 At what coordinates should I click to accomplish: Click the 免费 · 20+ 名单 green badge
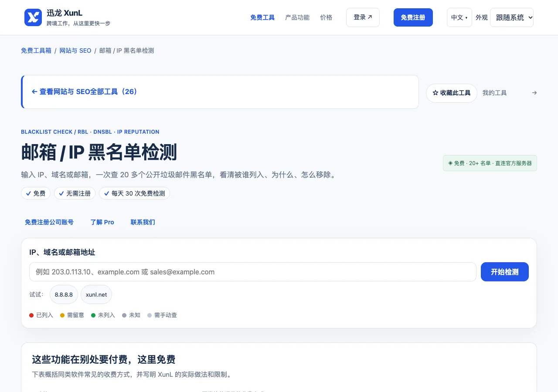[490, 163]
